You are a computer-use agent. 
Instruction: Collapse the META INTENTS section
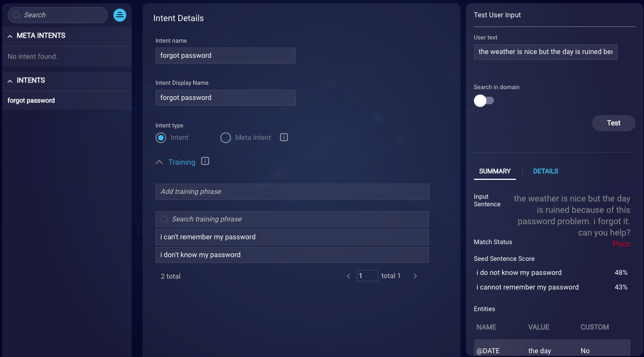10,36
